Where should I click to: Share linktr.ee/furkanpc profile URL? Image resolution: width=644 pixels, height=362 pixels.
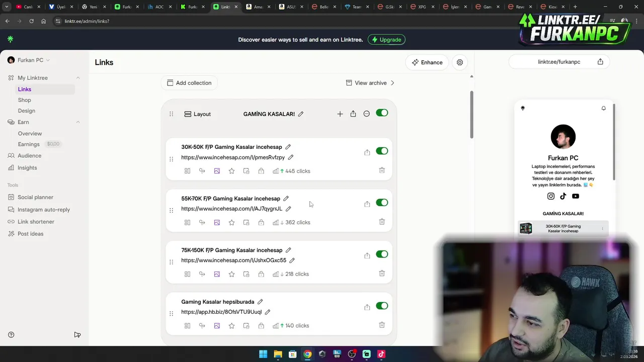tap(600, 62)
